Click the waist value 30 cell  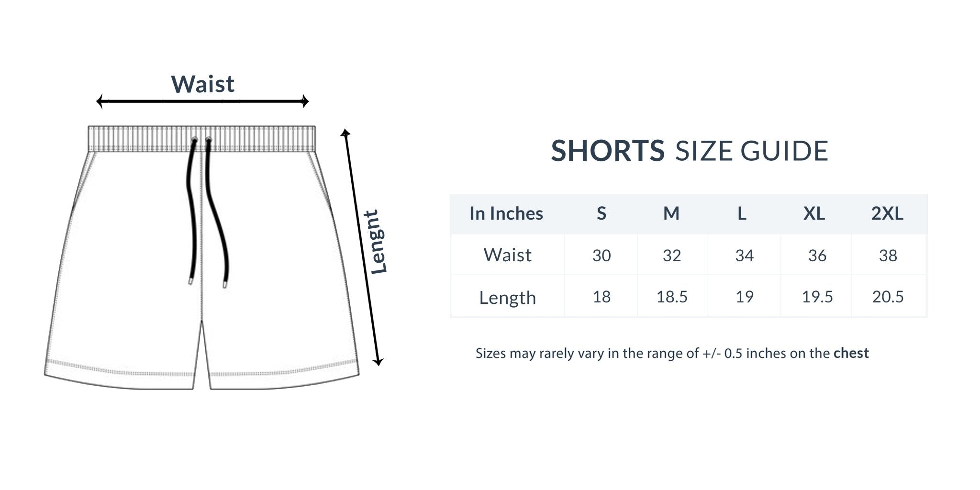point(601,256)
